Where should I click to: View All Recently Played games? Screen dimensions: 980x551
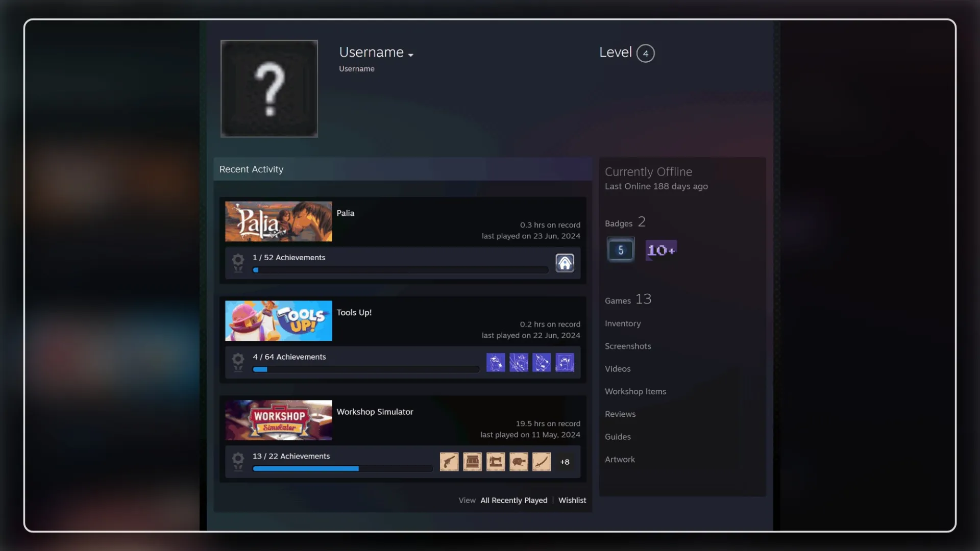pos(514,500)
